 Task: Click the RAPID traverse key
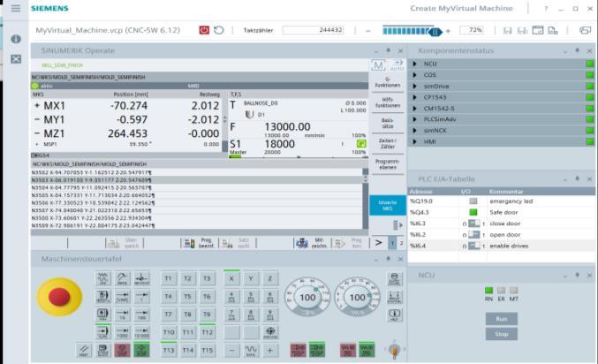(x=251, y=350)
